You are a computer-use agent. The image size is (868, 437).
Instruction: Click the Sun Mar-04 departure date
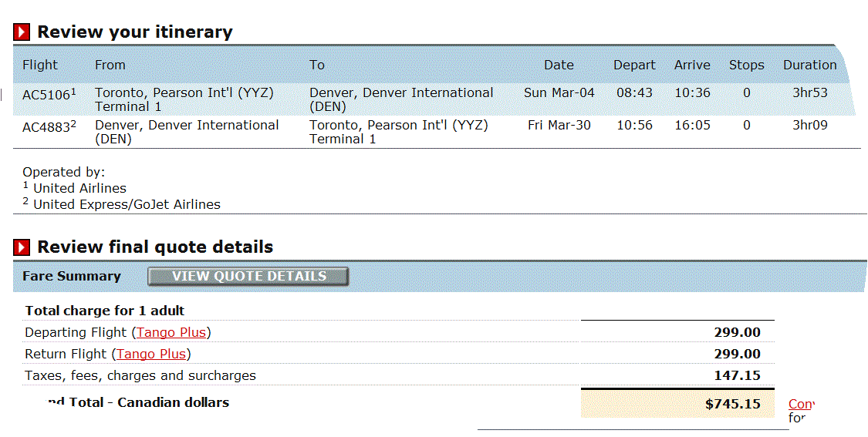click(x=559, y=93)
